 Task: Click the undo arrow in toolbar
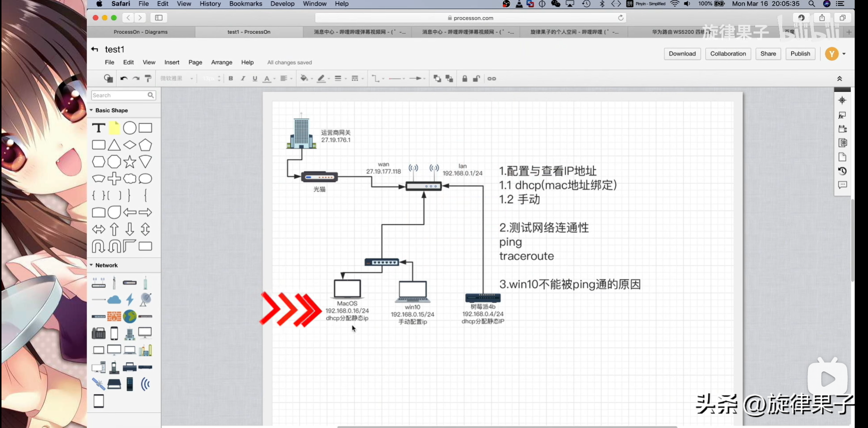click(124, 79)
